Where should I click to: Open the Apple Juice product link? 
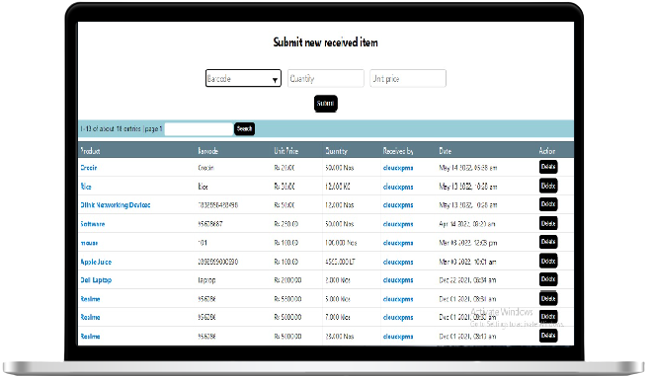click(x=96, y=262)
